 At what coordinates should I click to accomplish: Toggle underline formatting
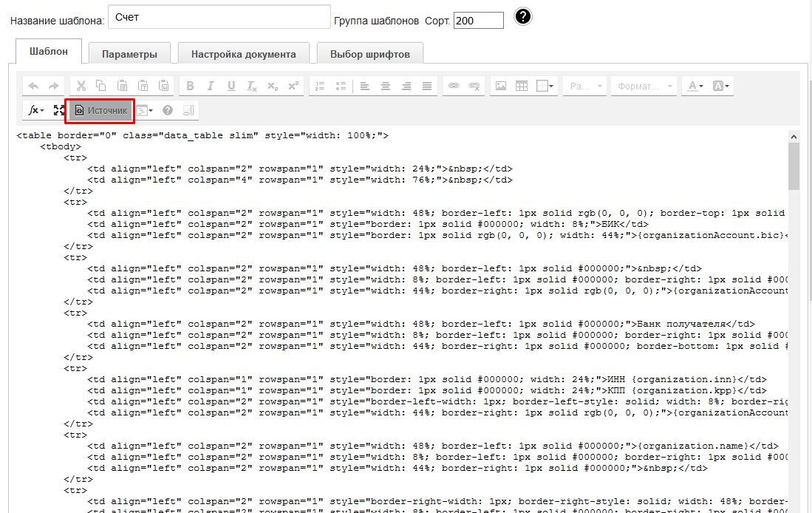231,86
